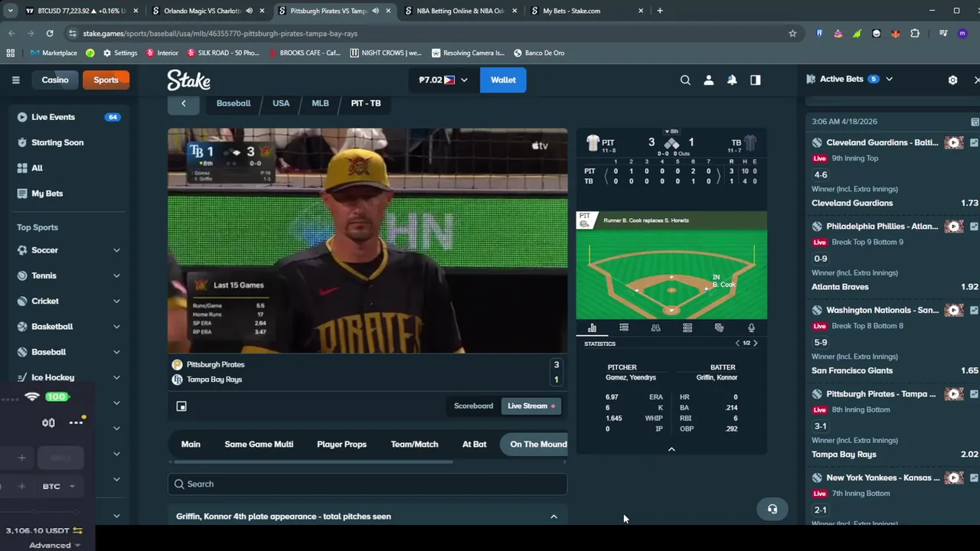
Task: Open Active Bets settings gear
Action: pos(952,80)
